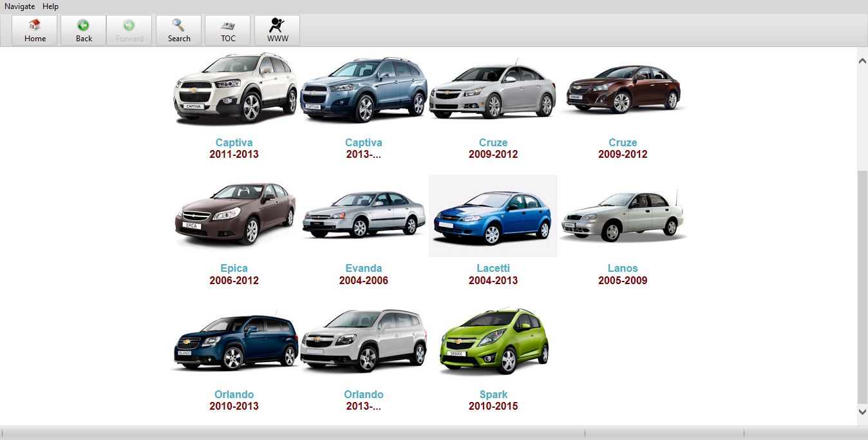
Task: Open the Lanos model link
Action: (623, 268)
